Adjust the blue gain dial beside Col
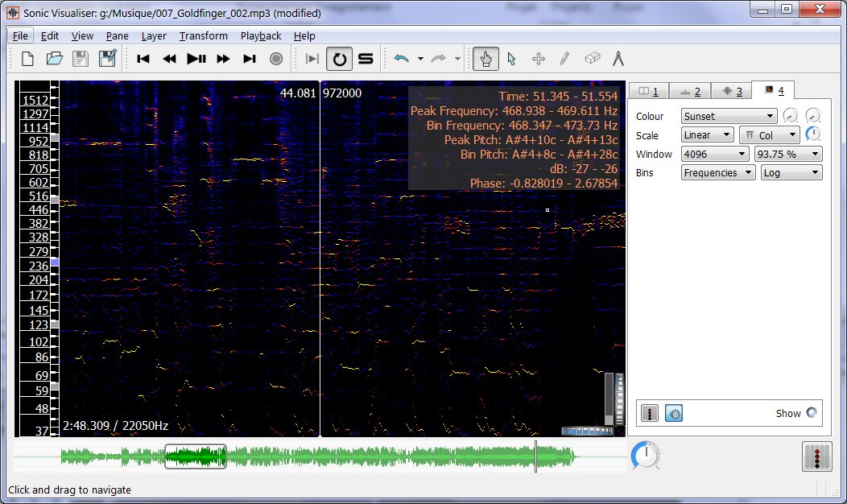The width and height of the screenshot is (847, 504). click(x=813, y=134)
